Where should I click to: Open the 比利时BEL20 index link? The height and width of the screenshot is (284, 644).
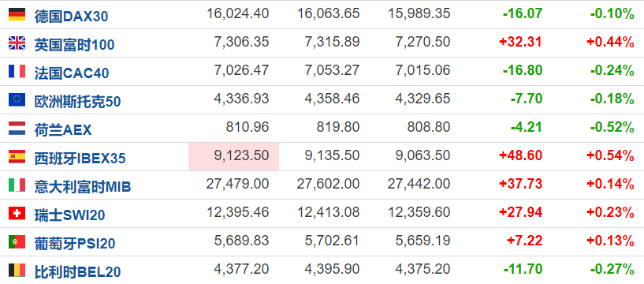coord(77,271)
